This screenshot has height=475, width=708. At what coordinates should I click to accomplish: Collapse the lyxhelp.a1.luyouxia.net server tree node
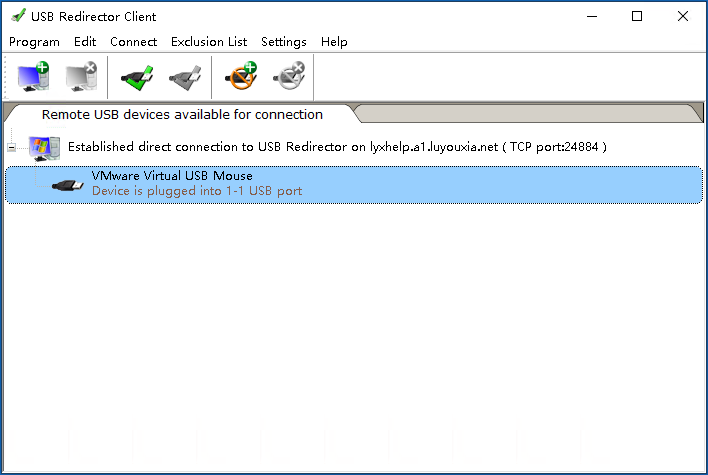[x=12, y=147]
